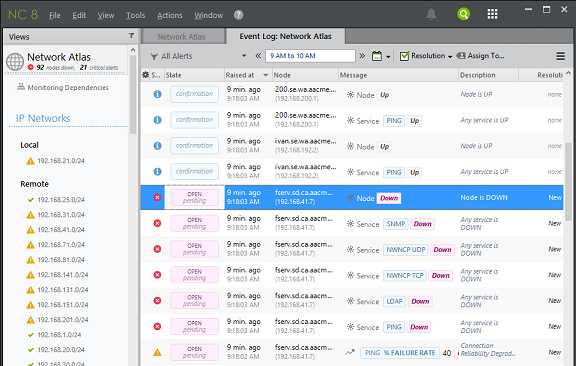The image size is (576, 366).
Task: Click PING % FAILURE RATE tag
Action: 400,353
